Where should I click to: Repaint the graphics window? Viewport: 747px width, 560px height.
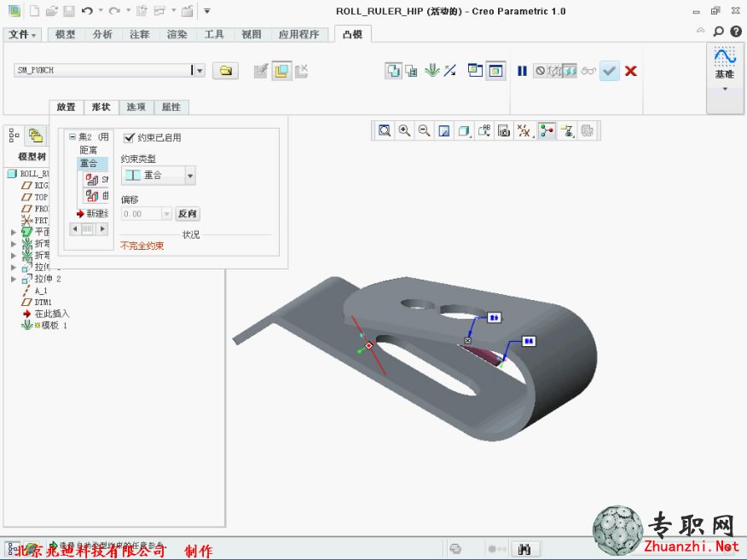click(444, 130)
